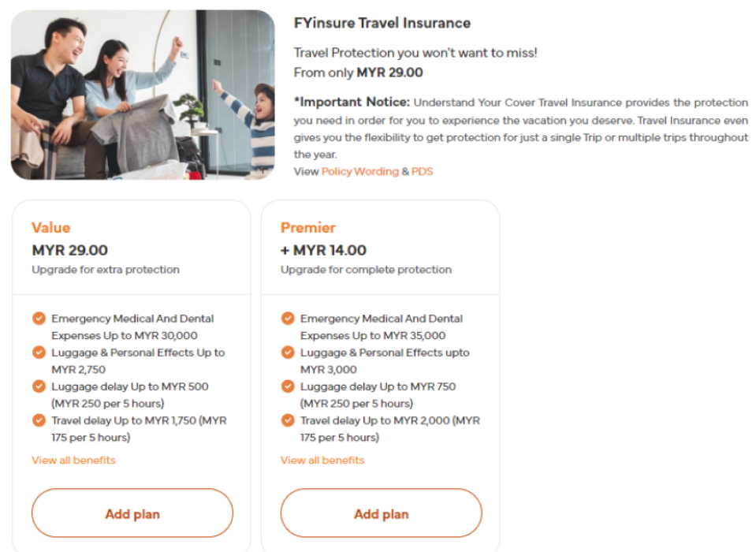Select the Premier plan title
Image resolution: width=756 pixels, height=552 pixels.
click(308, 228)
